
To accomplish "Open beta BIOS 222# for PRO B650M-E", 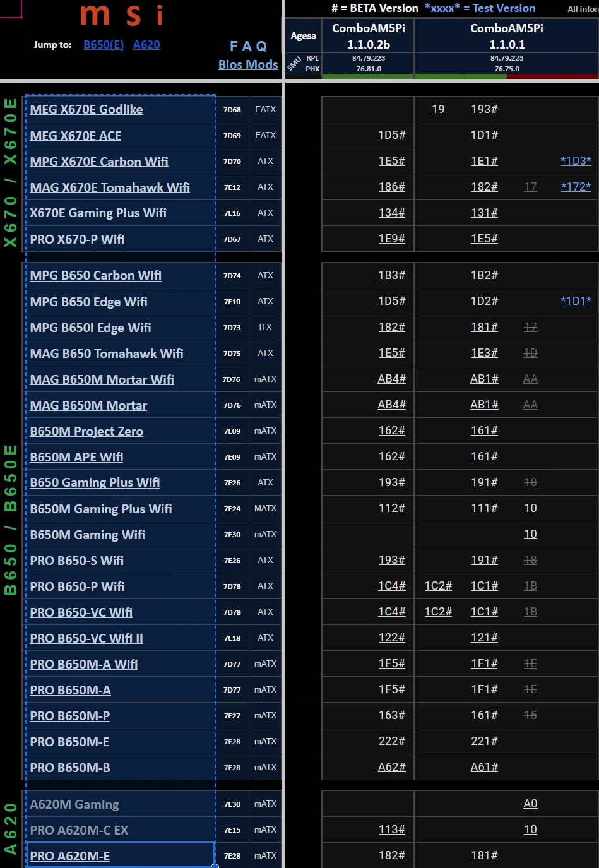I will click(x=391, y=741).
